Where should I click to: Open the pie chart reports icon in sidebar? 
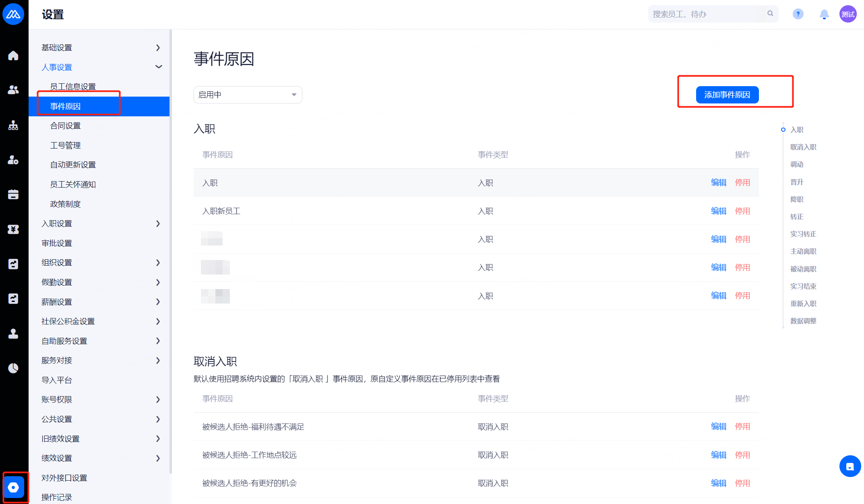click(x=13, y=368)
